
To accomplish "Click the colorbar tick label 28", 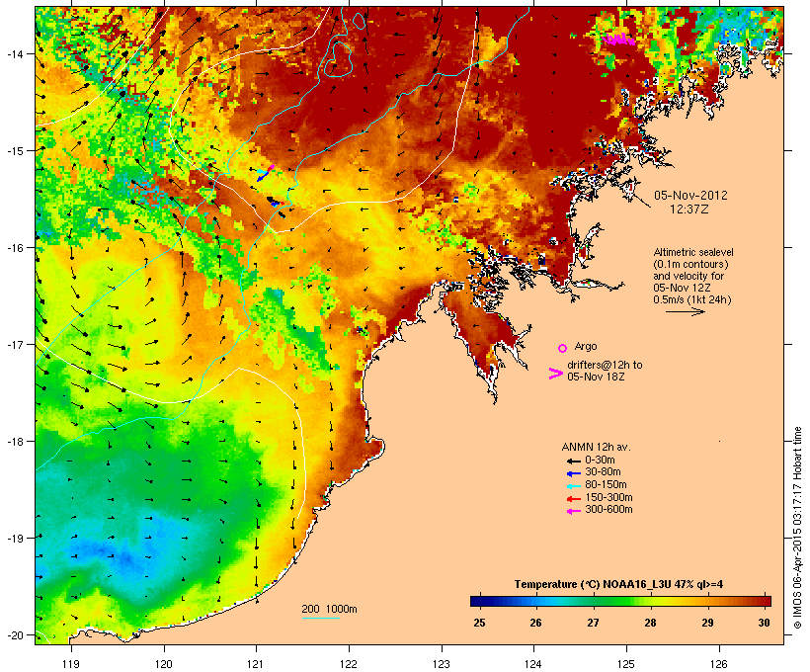I will coord(650,623).
